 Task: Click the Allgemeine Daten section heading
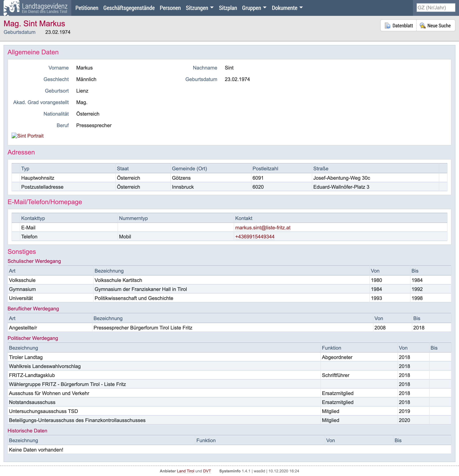click(33, 52)
